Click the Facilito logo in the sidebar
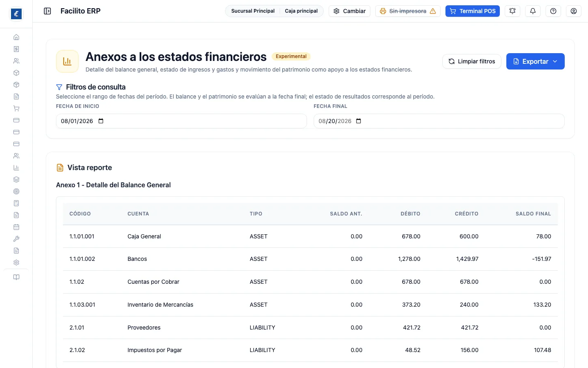Viewport: 588px width, 368px height. [16, 14]
